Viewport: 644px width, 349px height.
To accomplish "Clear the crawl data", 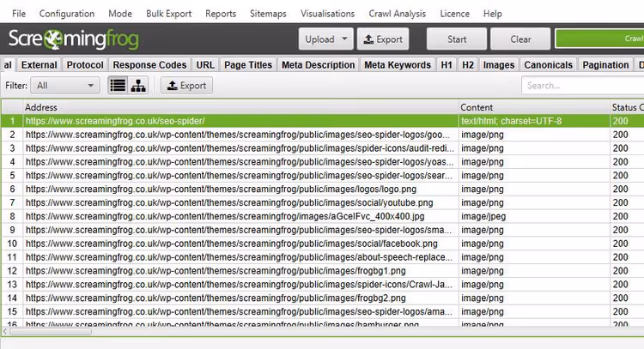I will (x=520, y=39).
